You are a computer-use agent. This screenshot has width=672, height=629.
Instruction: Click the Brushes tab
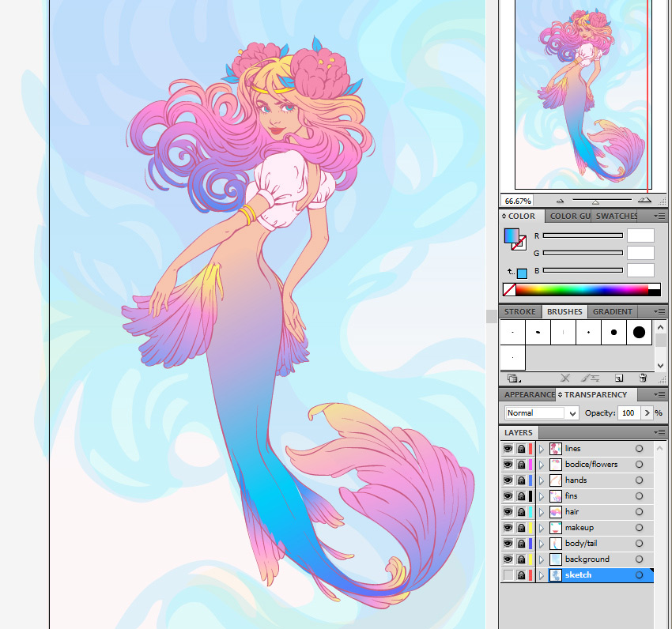(x=564, y=311)
